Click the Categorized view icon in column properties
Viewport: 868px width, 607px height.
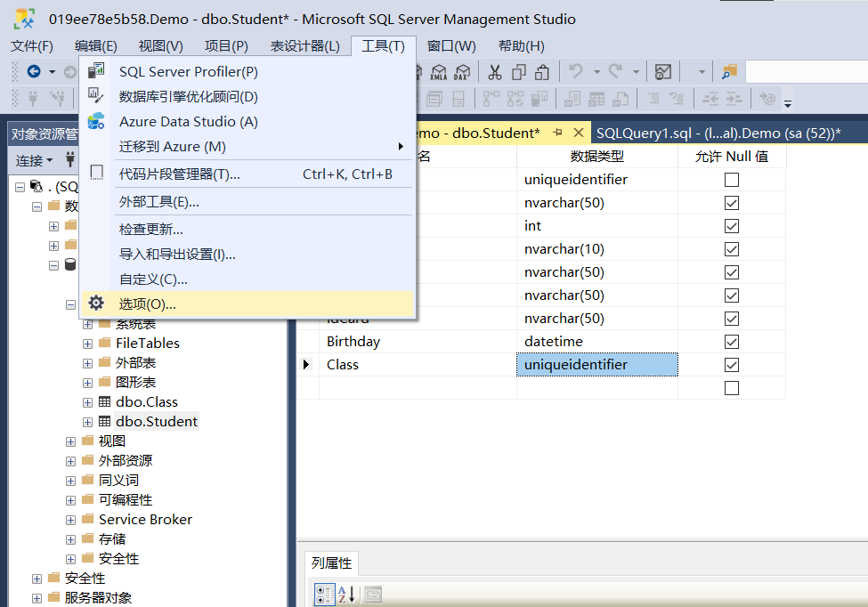pos(324,595)
